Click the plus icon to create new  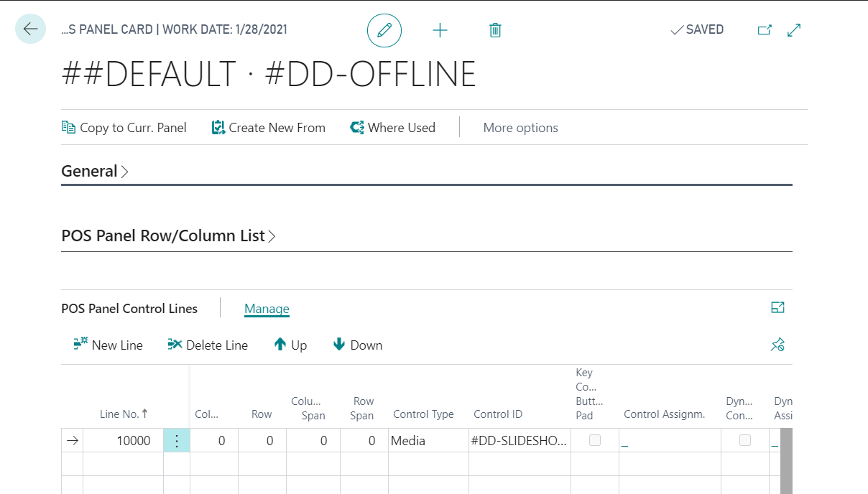[x=440, y=30]
